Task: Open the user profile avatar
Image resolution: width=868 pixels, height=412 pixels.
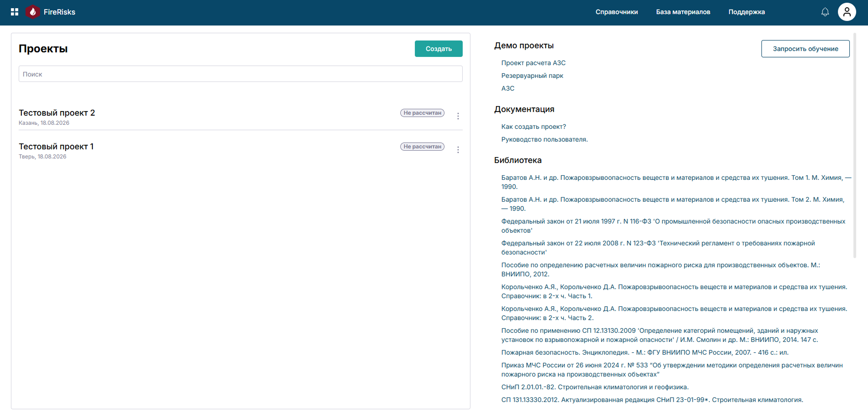Action: click(x=847, y=12)
